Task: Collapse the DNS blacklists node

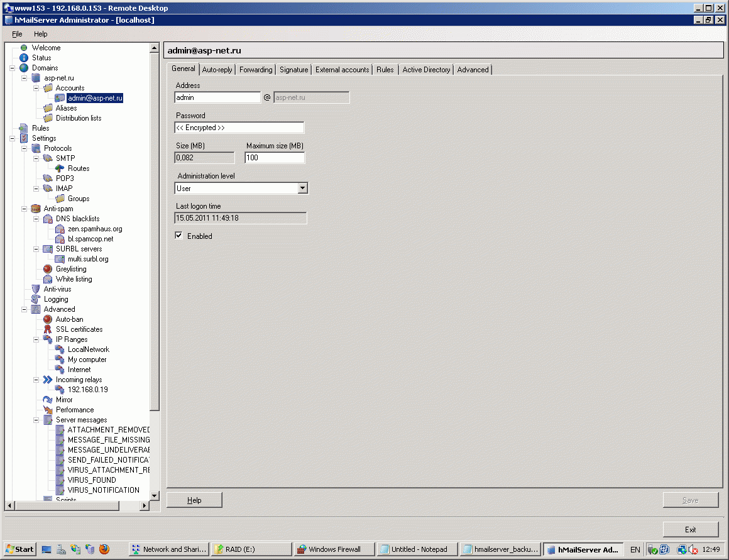Action: click(x=36, y=219)
